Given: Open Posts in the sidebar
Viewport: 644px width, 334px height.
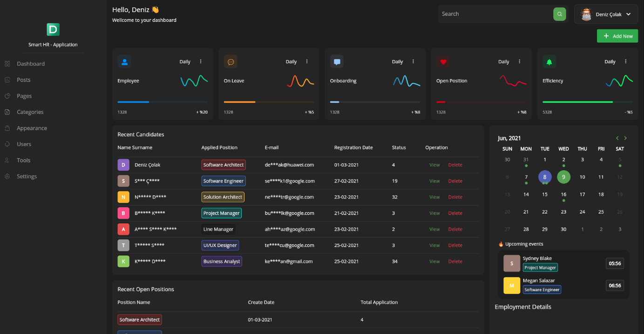Looking at the screenshot, I should pos(23,80).
